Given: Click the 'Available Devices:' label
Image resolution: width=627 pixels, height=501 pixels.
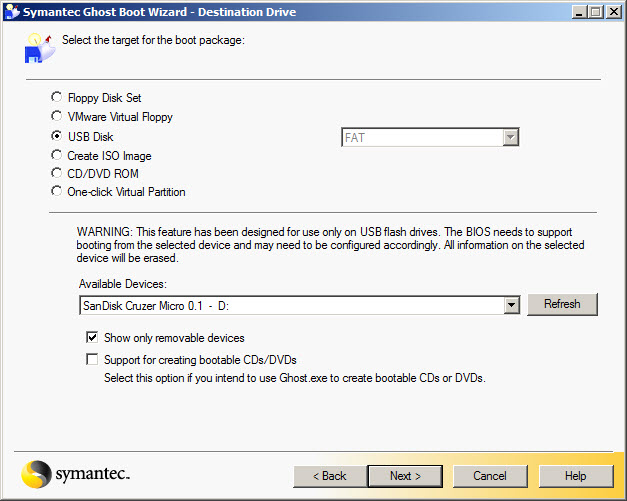Looking at the screenshot, I should point(122,284).
